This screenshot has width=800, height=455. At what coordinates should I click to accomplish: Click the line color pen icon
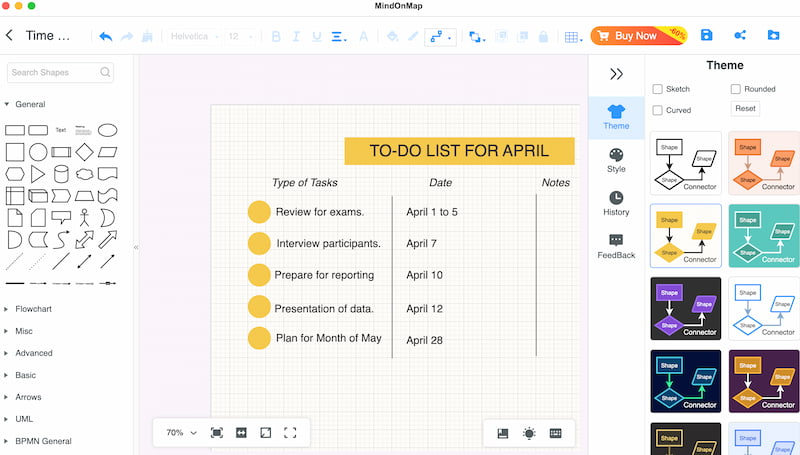tap(413, 36)
